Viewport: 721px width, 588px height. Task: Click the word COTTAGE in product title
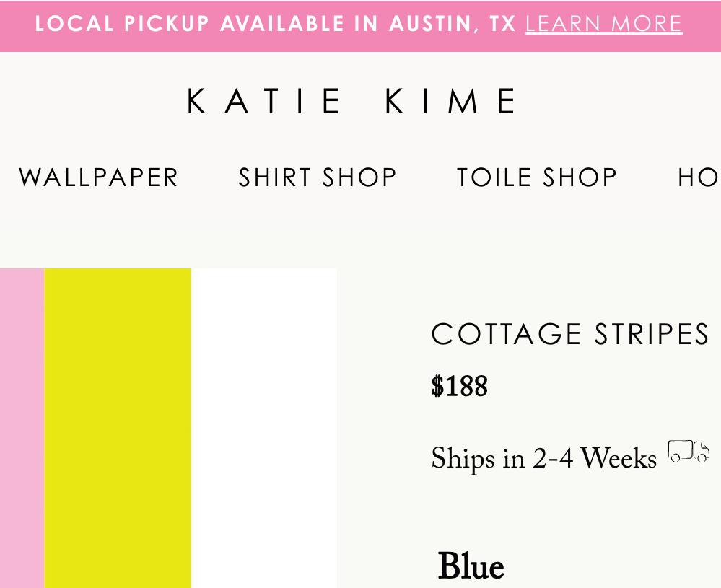pos(506,334)
